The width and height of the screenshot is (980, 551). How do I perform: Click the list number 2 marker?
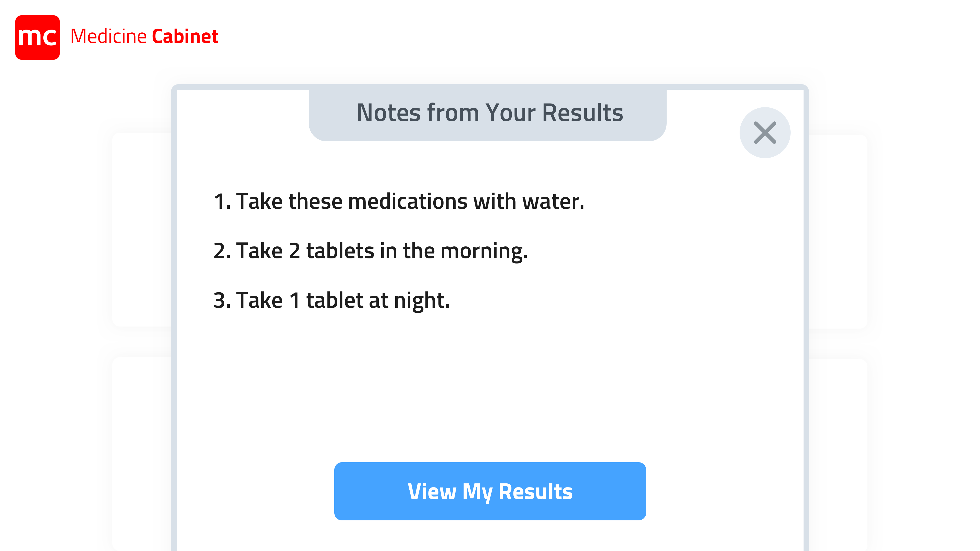(x=222, y=251)
